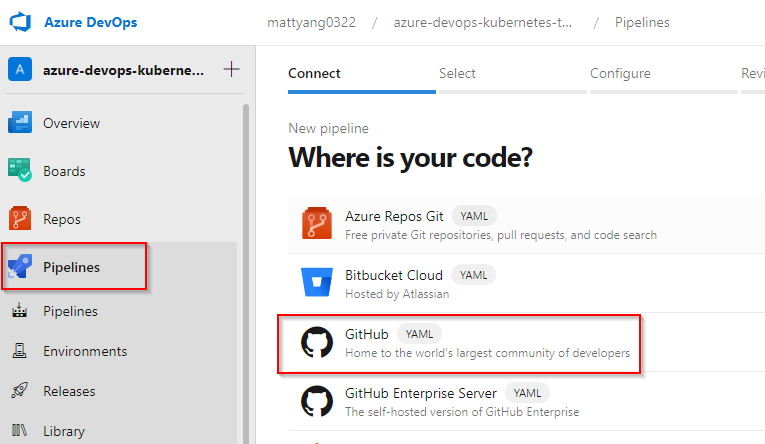Click the plus icon beside project name
Screen dimensions: 765x444
click(231, 69)
